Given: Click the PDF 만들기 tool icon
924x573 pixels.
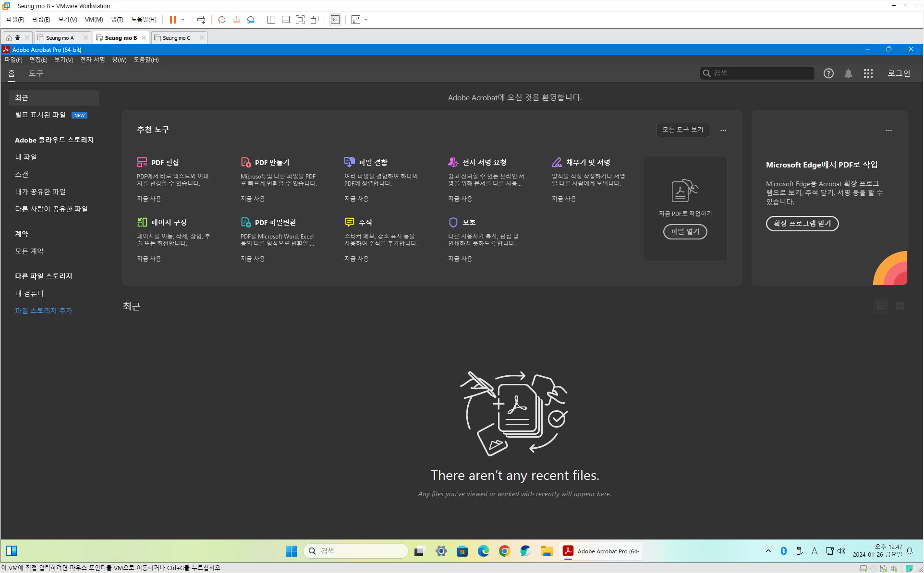Looking at the screenshot, I should click(246, 162).
